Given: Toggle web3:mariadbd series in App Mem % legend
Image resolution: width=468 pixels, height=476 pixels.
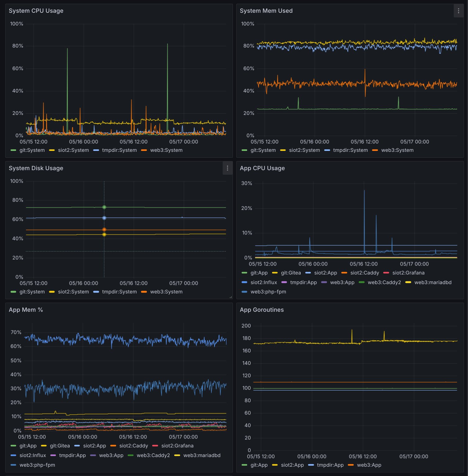Looking at the screenshot, I should coord(202,456).
